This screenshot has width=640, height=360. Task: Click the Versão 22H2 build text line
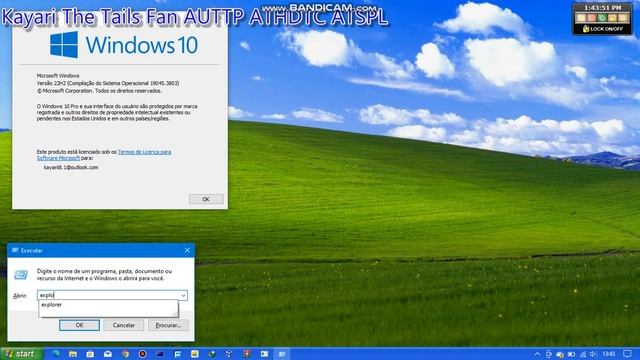pos(108,83)
